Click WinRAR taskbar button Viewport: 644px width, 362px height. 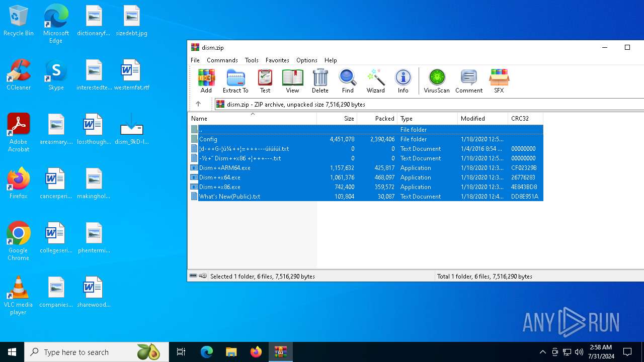280,352
